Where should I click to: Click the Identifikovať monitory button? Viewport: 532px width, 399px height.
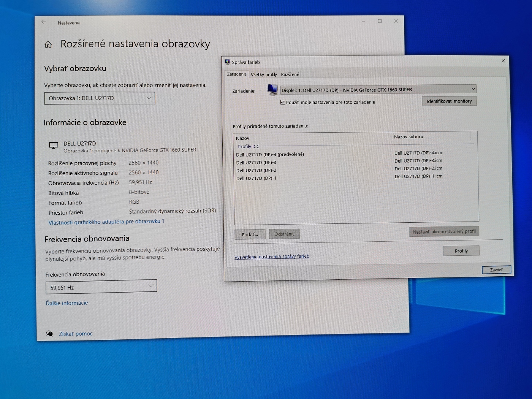pos(449,101)
